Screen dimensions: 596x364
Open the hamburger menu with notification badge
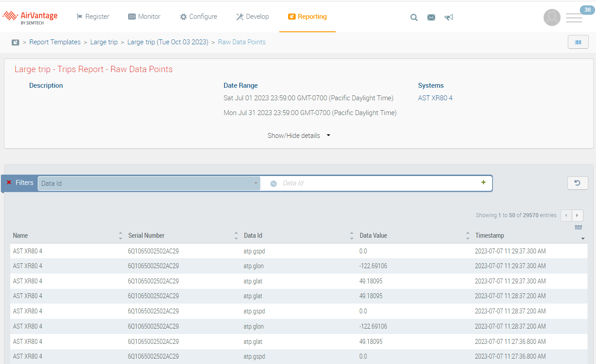click(x=574, y=18)
